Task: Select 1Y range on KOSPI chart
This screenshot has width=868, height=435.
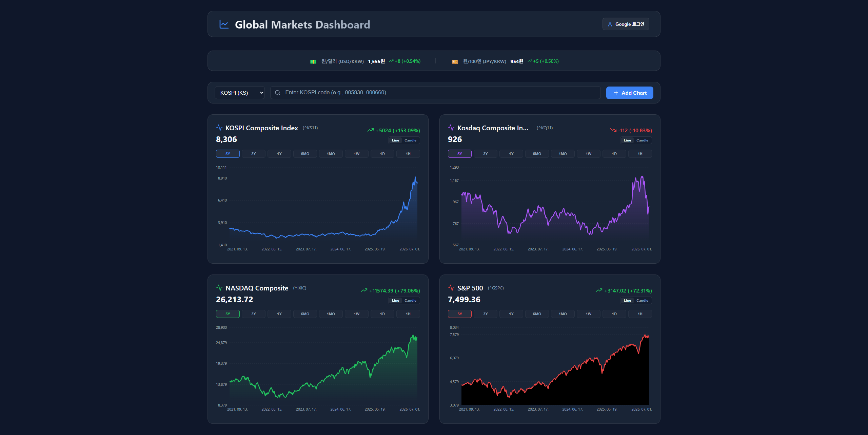Action: (x=279, y=154)
